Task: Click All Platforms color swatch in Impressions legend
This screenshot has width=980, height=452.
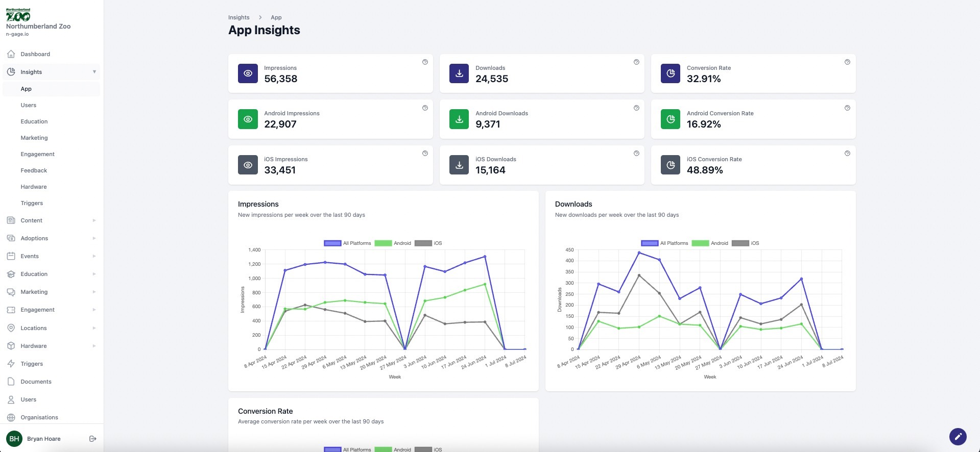Action: coord(332,243)
